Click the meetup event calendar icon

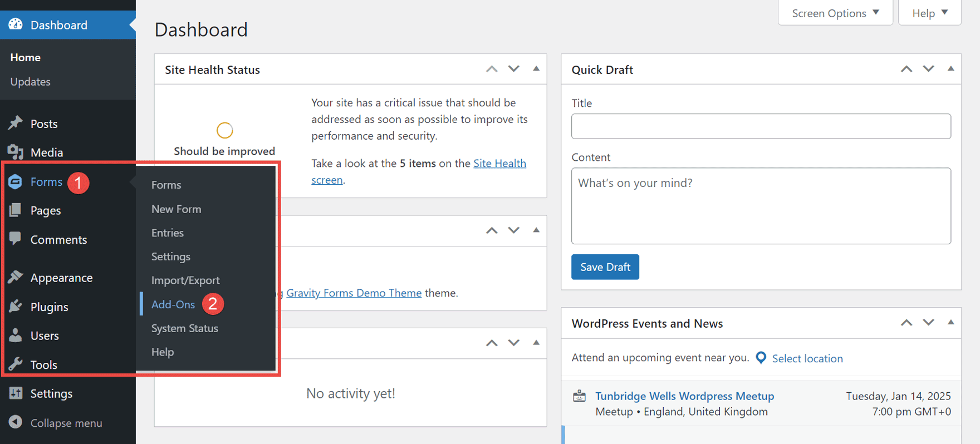[x=580, y=396]
